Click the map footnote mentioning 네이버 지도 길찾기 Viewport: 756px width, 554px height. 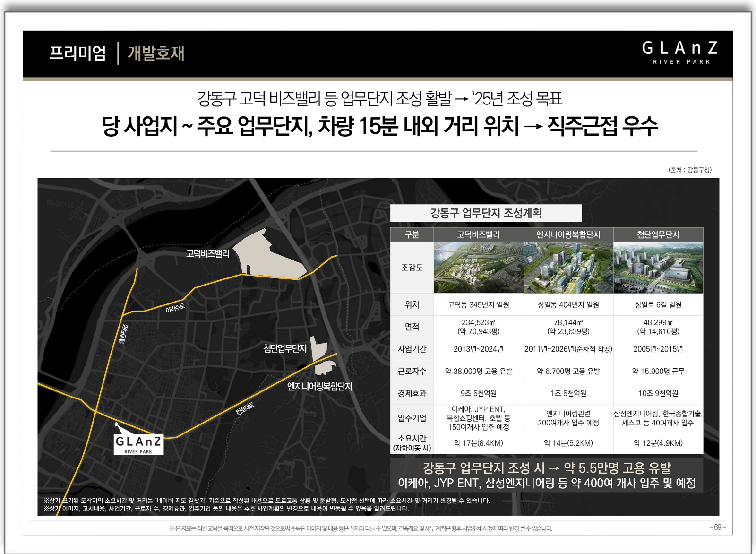point(266,501)
